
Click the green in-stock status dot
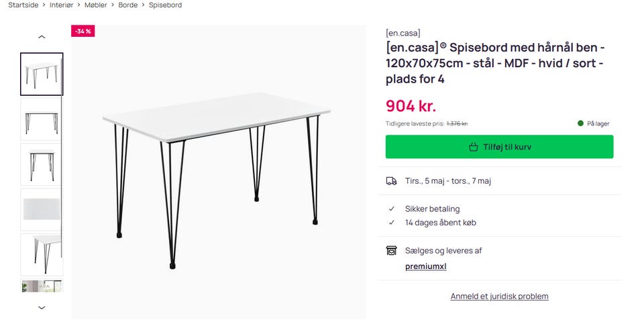[581, 123]
